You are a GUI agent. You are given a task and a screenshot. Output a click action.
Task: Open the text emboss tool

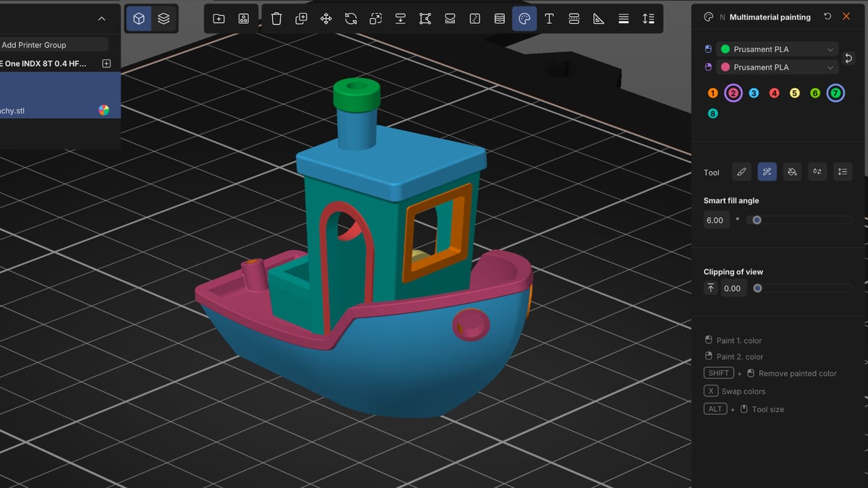pyautogui.click(x=549, y=19)
